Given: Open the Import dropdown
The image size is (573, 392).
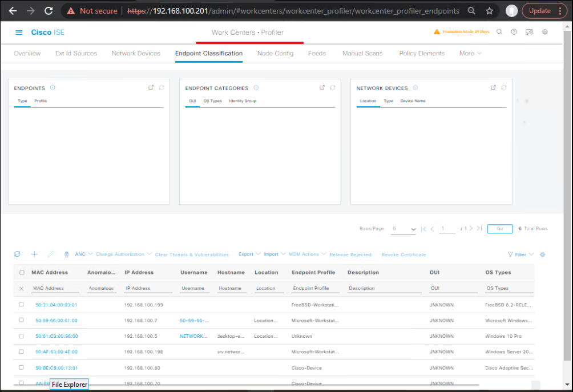Looking at the screenshot, I should click(275, 254).
